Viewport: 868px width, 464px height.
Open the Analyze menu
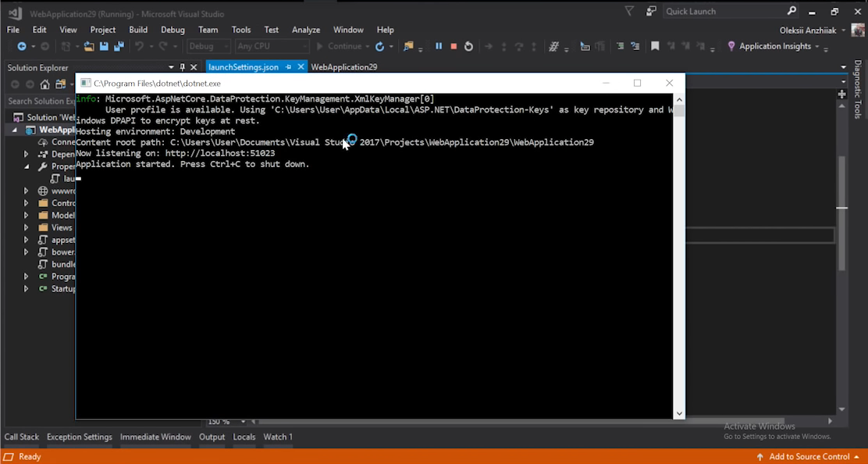[x=306, y=30]
